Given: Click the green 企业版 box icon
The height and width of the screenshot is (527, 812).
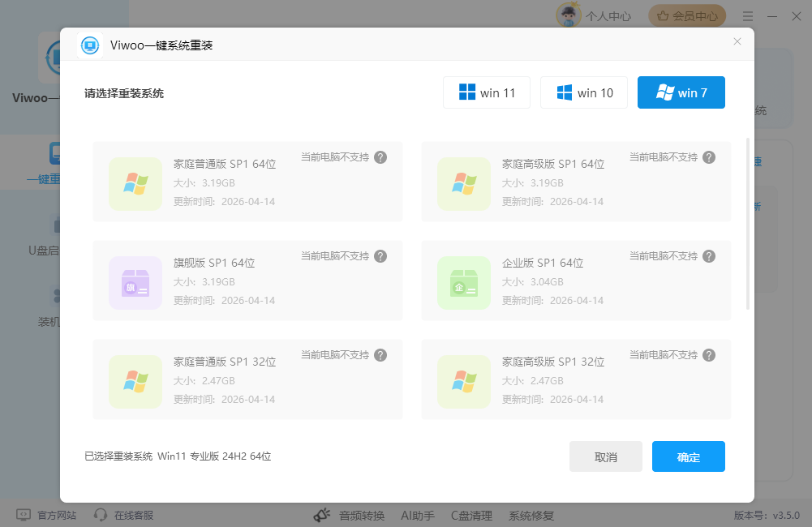Looking at the screenshot, I should click(464, 283).
